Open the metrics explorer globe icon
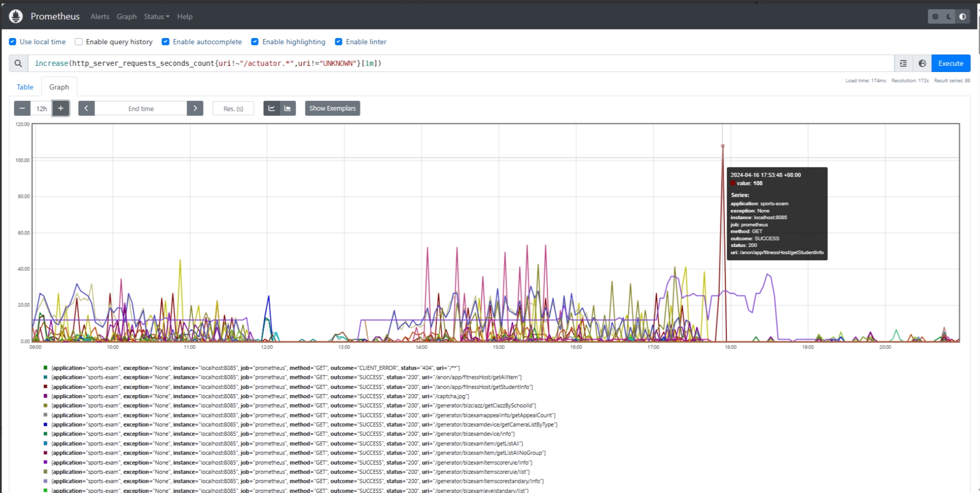 (922, 63)
